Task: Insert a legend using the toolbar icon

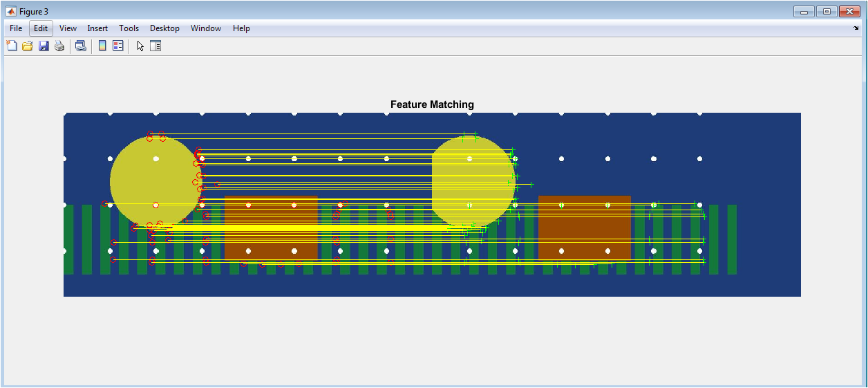Action: [118, 46]
